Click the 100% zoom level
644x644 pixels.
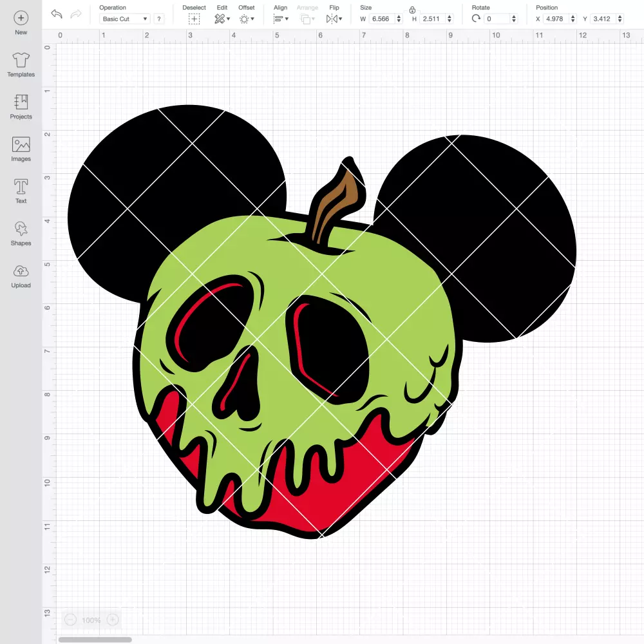[x=91, y=620]
